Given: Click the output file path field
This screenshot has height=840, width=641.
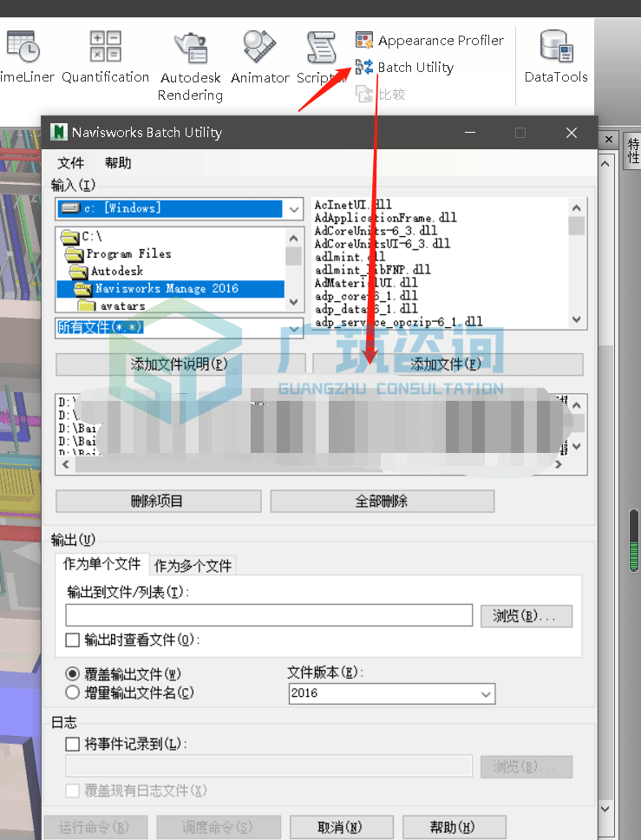Looking at the screenshot, I should coord(269,615).
